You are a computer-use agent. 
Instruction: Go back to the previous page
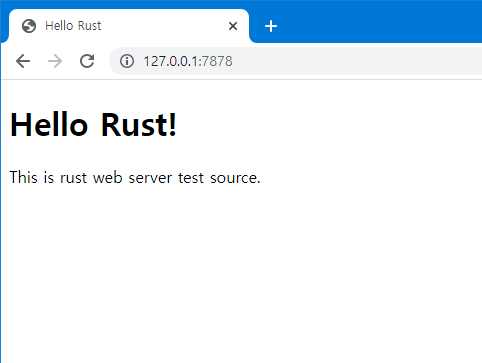23,61
